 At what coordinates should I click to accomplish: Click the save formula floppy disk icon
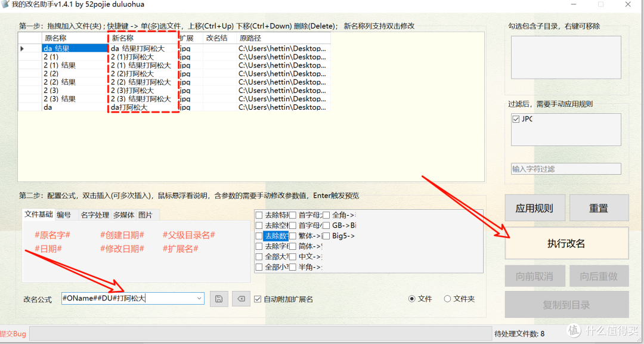click(219, 299)
